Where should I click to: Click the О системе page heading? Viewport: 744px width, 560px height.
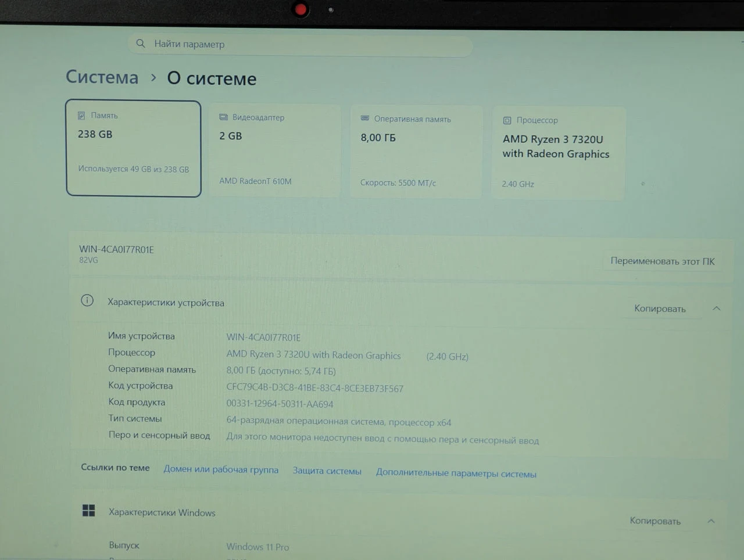click(x=212, y=78)
